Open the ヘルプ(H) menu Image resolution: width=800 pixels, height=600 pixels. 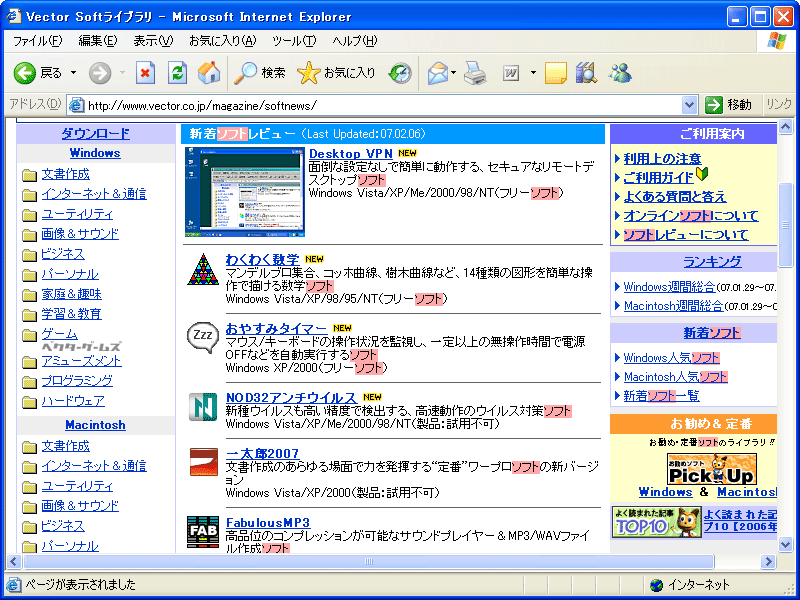click(x=355, y=41)
